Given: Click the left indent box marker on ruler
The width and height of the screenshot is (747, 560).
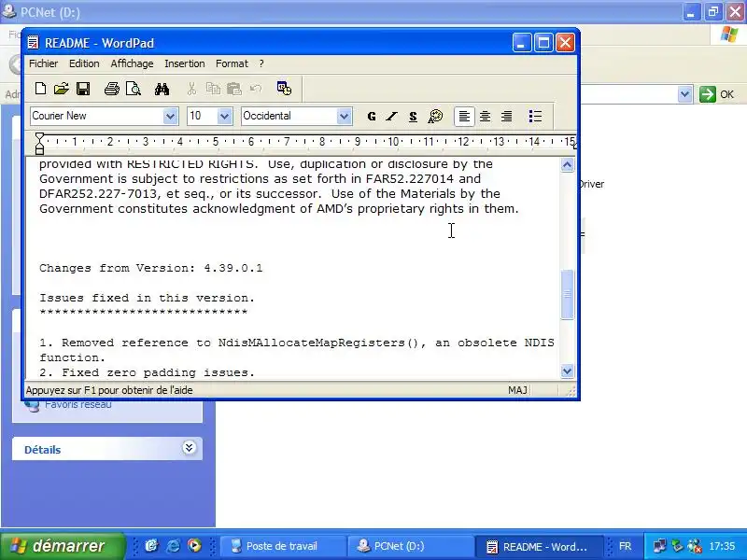Looking at the screenshot, I should tap(39, 150).
